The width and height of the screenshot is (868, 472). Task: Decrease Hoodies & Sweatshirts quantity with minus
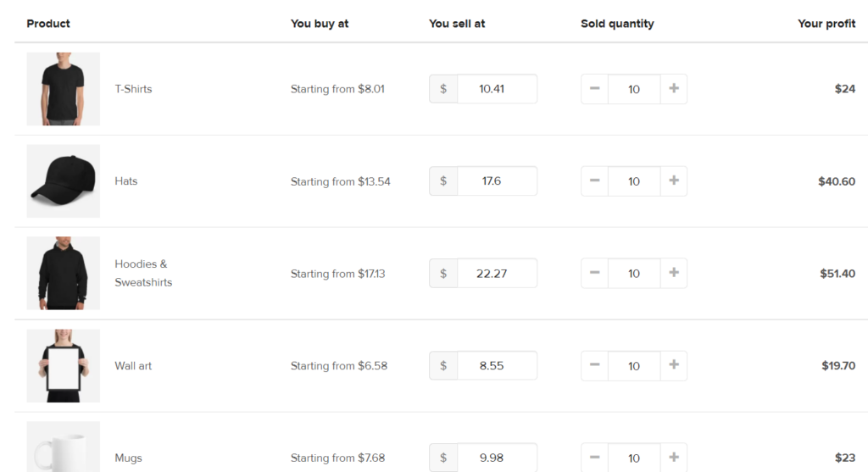tap(594, 273)
